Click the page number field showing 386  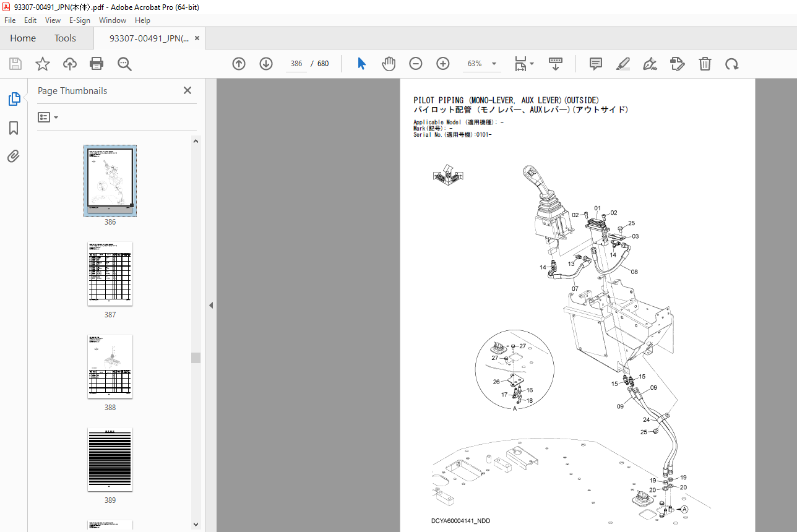[296, 64]
